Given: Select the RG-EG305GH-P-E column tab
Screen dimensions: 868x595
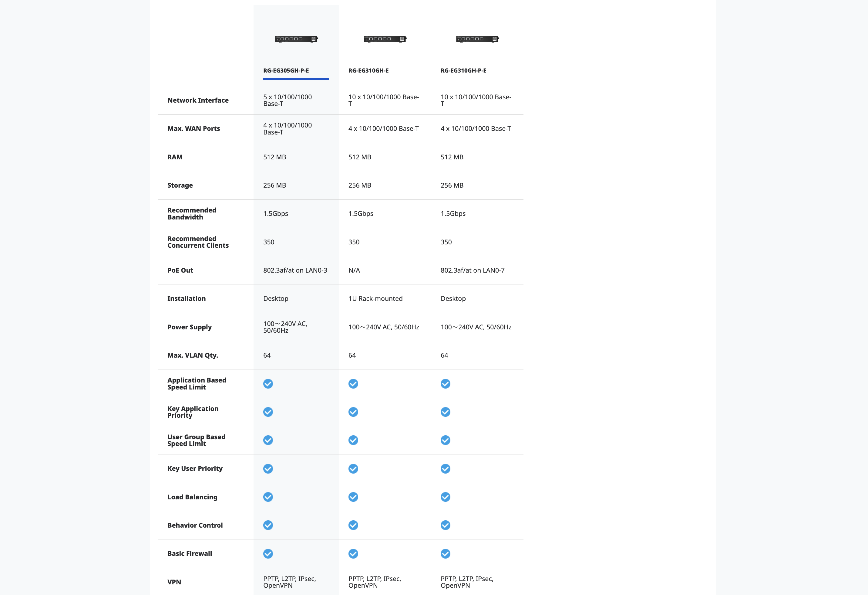Looking at the screenshot, I should click(286, 71).
